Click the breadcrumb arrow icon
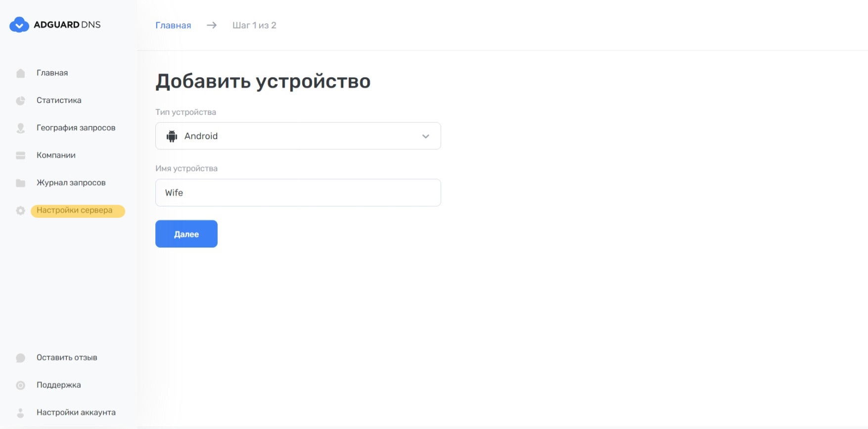 click(x=212, y=25)
